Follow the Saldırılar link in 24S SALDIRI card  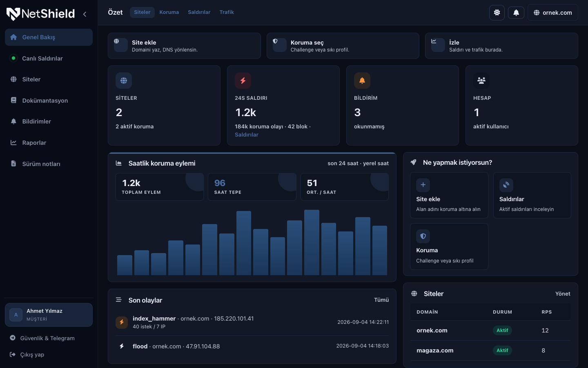(247, 135)
